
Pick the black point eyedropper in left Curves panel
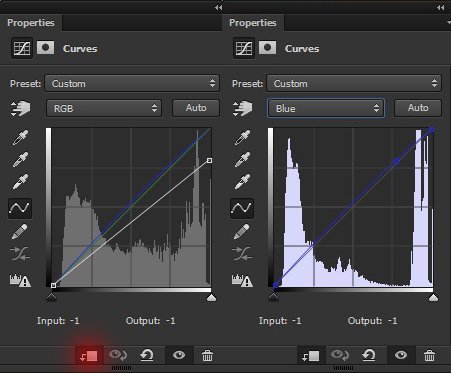click(20, 137)
